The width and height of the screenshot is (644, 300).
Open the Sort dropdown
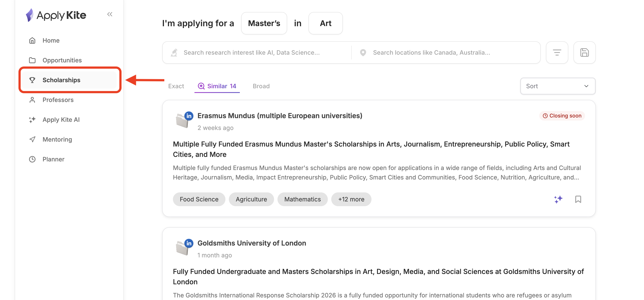click(x=558, y=86)
